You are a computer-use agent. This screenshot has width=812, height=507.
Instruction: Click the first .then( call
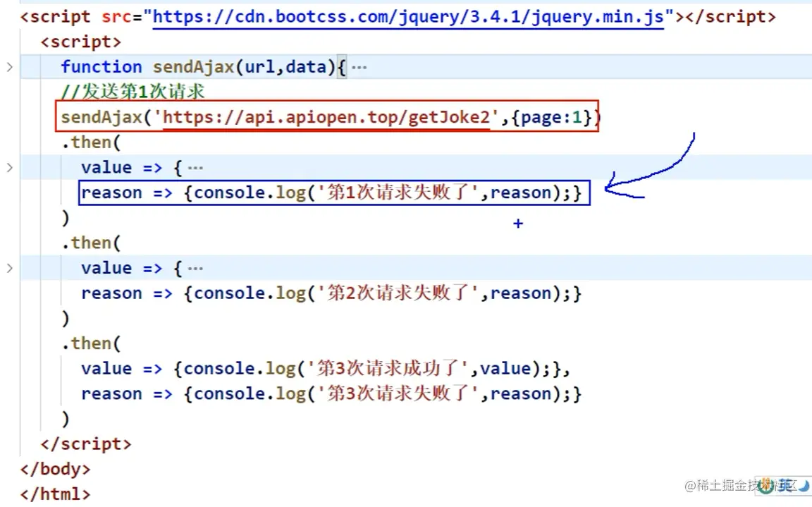click(x=91, y=142)
